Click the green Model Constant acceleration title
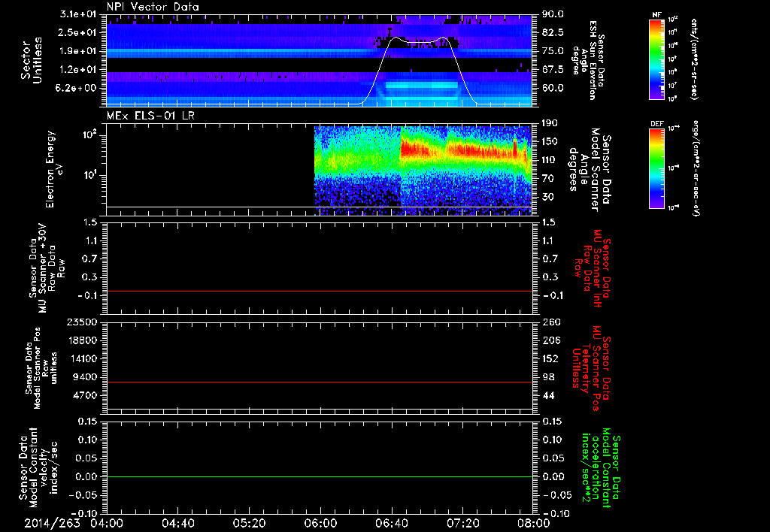The image size is (770, 532). 601,467
